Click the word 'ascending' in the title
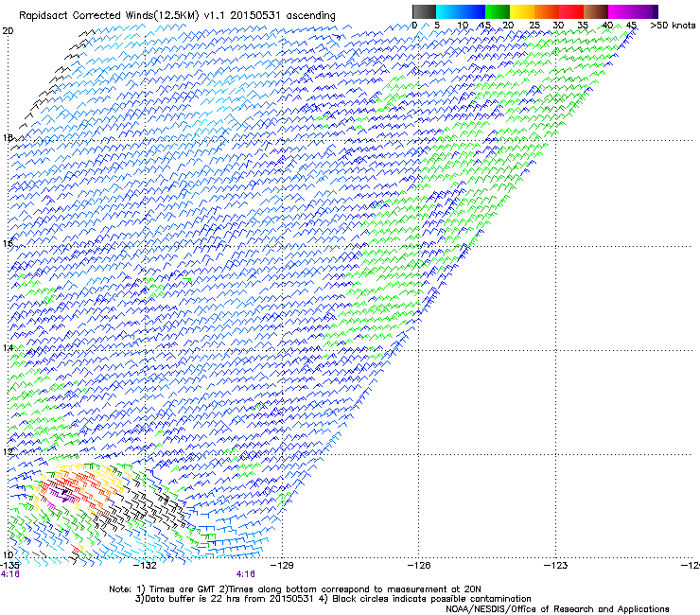700x615 pixels. tap(310, 16)
